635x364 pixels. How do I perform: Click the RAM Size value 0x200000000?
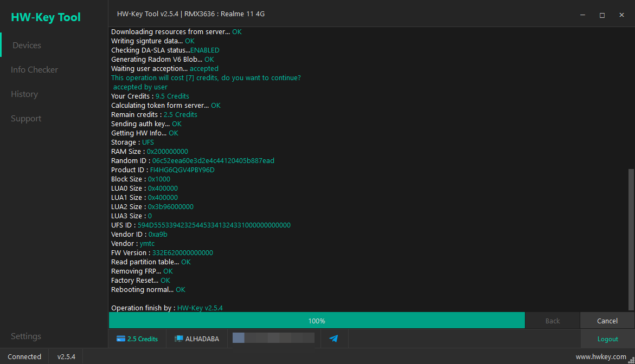167,151
